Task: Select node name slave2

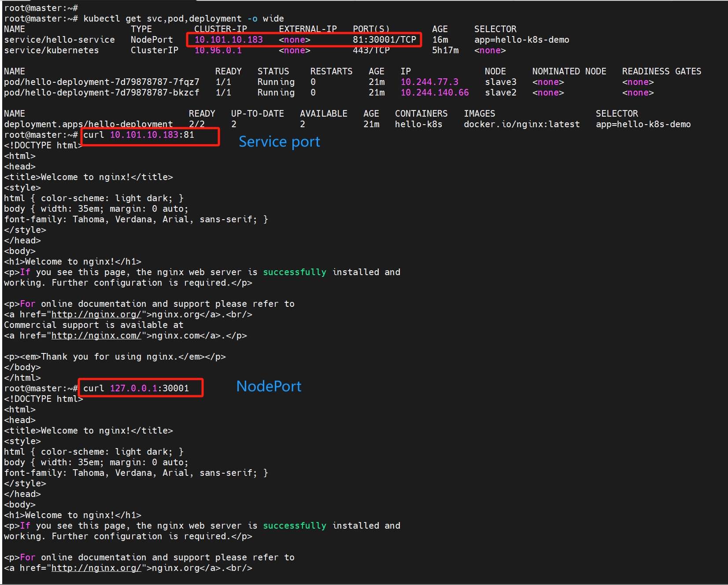Action: (x=501, y=92)
